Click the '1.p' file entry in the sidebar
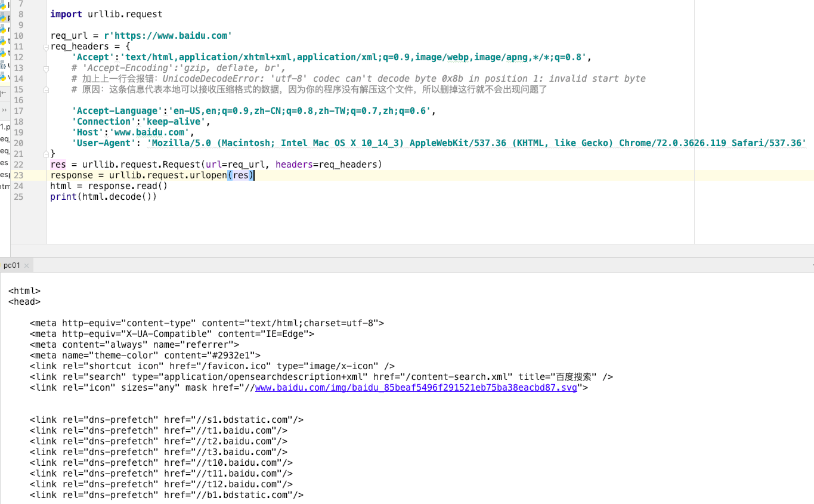The height and width of the screenshot is (504, 814). [x=5, y=127]
